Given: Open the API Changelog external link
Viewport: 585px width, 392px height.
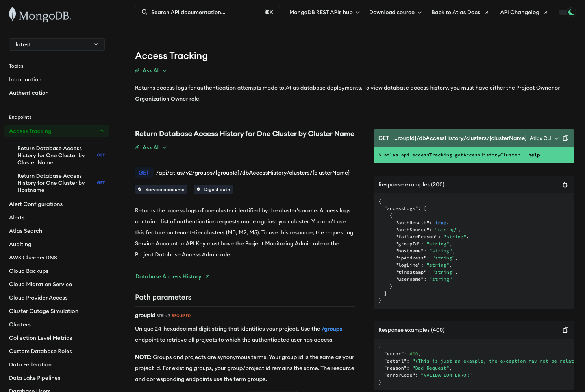Looking at the screenshot, I should (523, 12).
